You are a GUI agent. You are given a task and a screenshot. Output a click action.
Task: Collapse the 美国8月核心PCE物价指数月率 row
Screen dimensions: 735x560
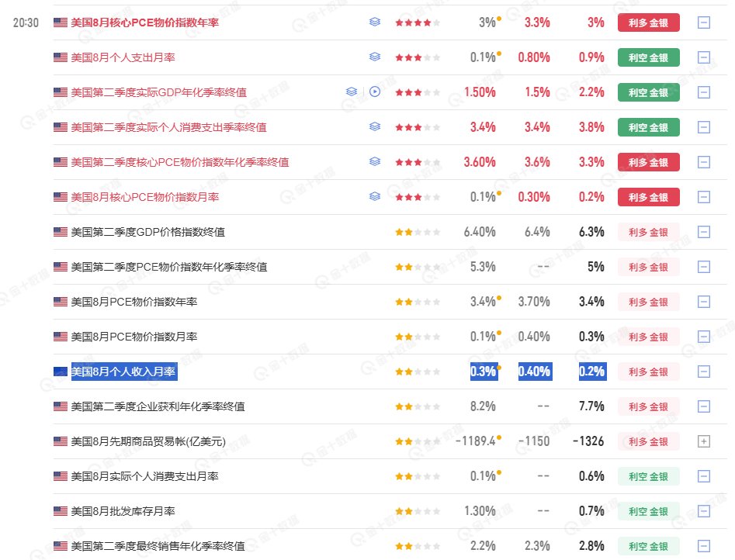click(704, 197)
